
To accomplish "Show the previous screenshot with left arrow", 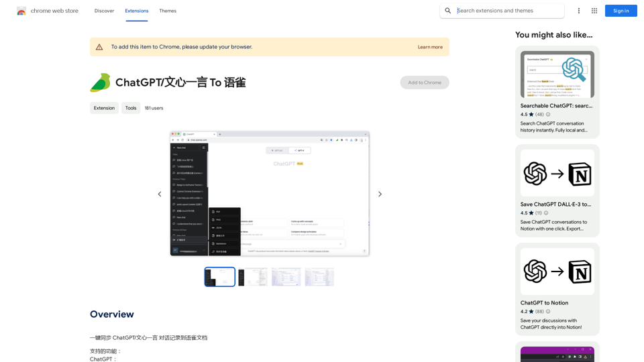I will coord(160,194).
